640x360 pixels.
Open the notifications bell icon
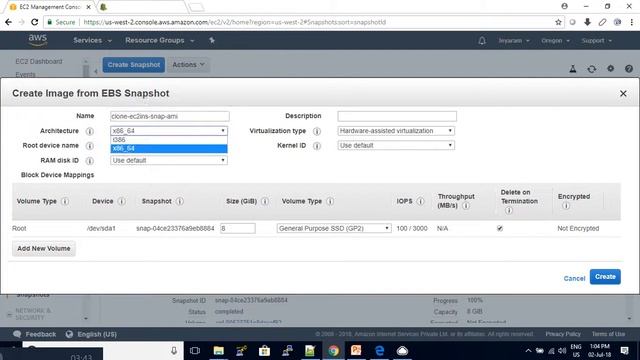(x=482, y=40)
